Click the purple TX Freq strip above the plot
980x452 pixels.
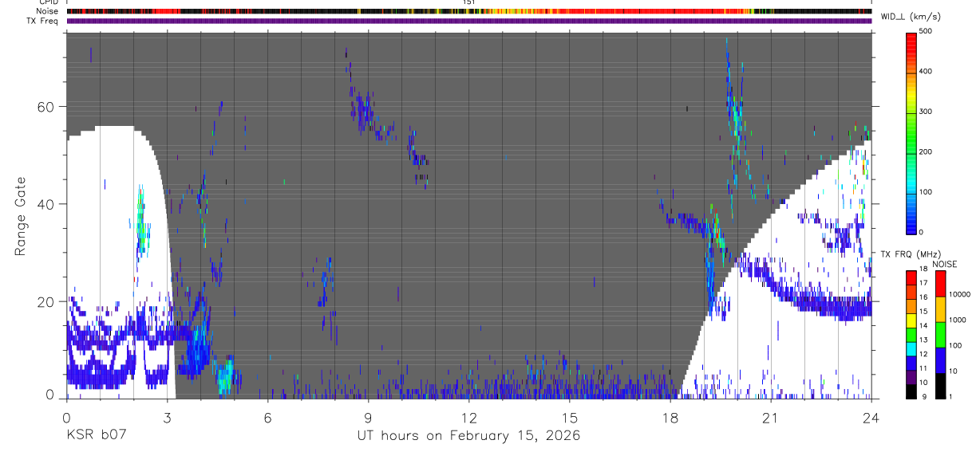coord(469,21)
